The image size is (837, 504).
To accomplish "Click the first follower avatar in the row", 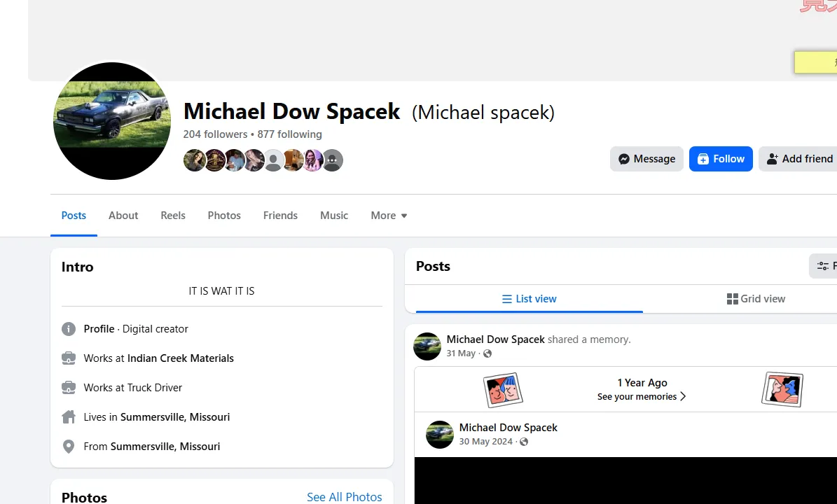I will click(x=194, y=160).
